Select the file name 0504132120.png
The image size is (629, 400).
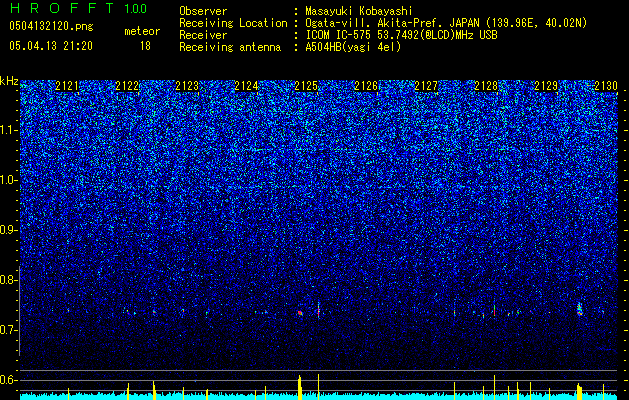[x=51, y=27]
